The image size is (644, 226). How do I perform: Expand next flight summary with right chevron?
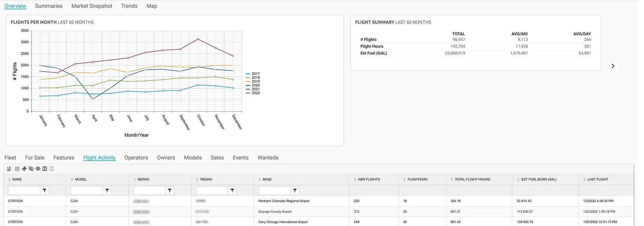point(613,66)
